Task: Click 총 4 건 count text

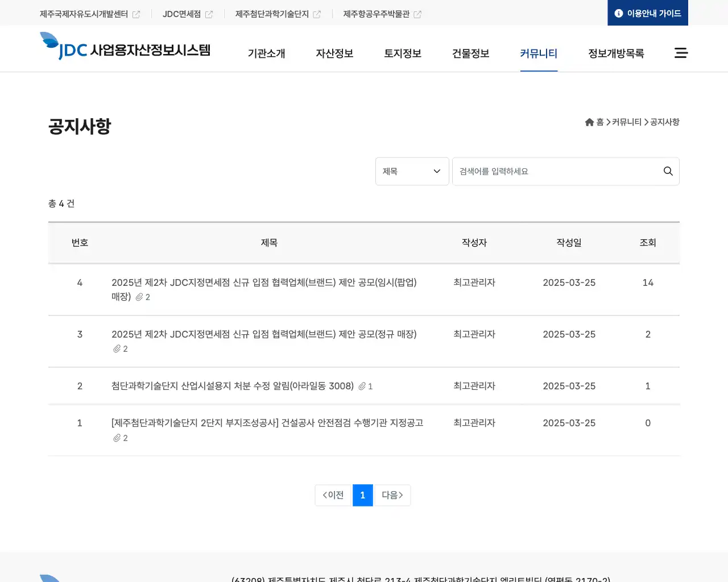Action: click(x=61, y=203)
